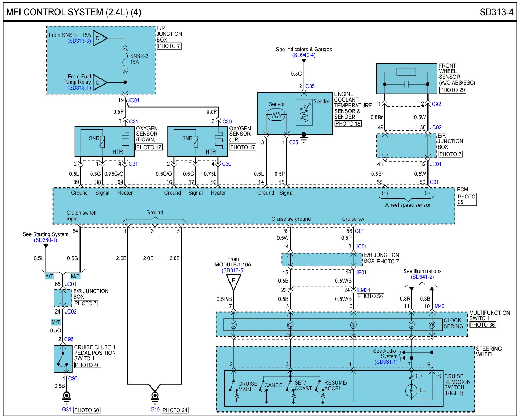Select the SNSR-2 15A fuse symbol
Viewport: 520px width, 420px height.
click(x=125, y=59)
